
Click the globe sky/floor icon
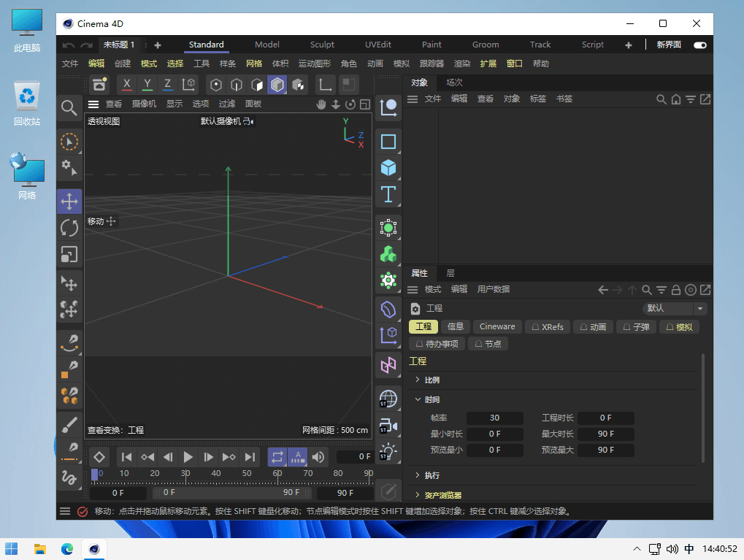pos(388,399)
